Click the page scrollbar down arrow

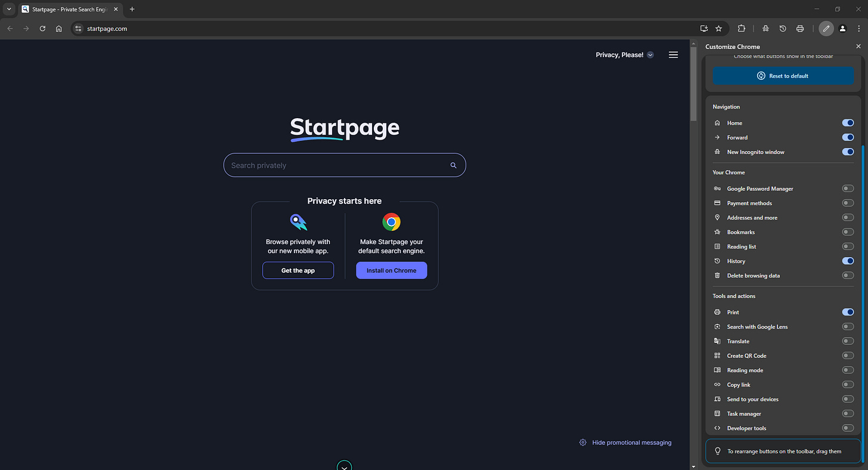point(693,466)
